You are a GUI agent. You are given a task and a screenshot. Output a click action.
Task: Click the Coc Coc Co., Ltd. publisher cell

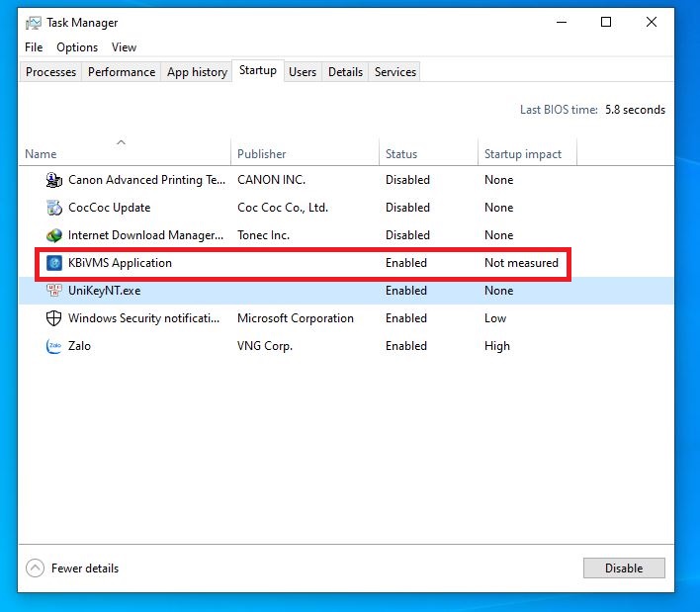pyautogui.click(x=283, y=208)
